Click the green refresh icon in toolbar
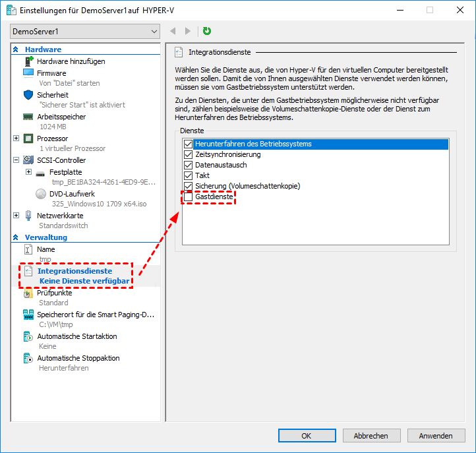476x453 pixels. (207, 31)
